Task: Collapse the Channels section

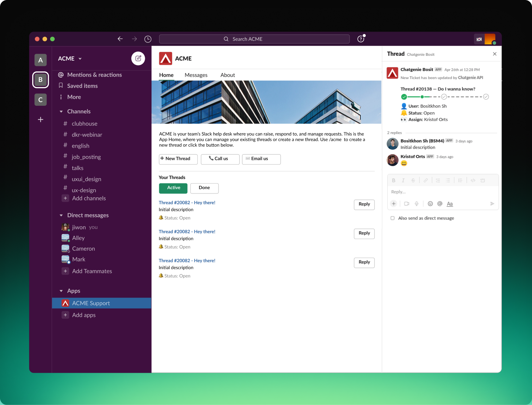Action: [x=61, y=111]
